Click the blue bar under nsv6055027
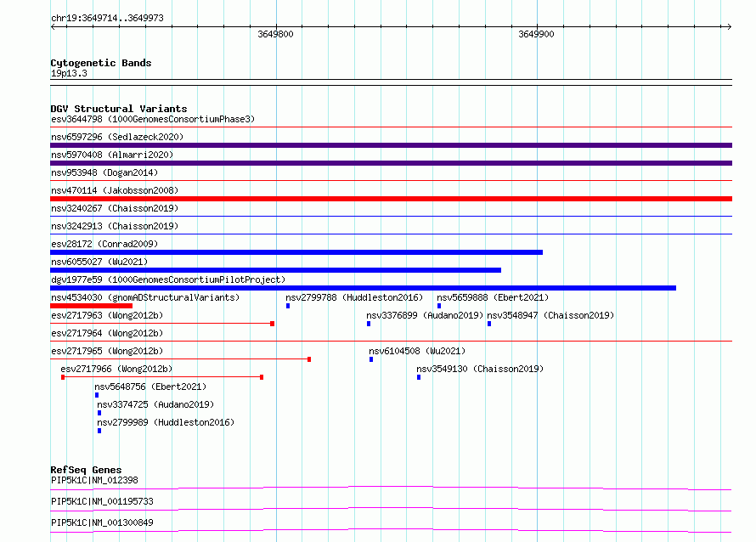 (x=276, y=270)
